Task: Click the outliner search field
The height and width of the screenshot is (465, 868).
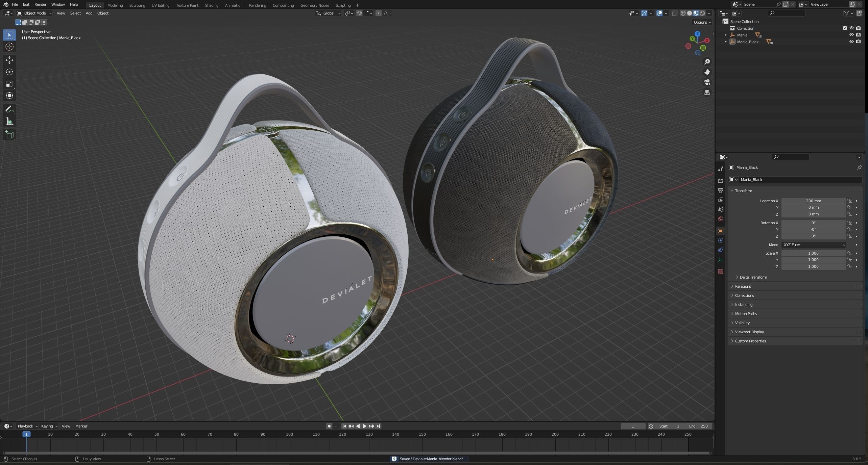Action: click(x=787, y=13)
